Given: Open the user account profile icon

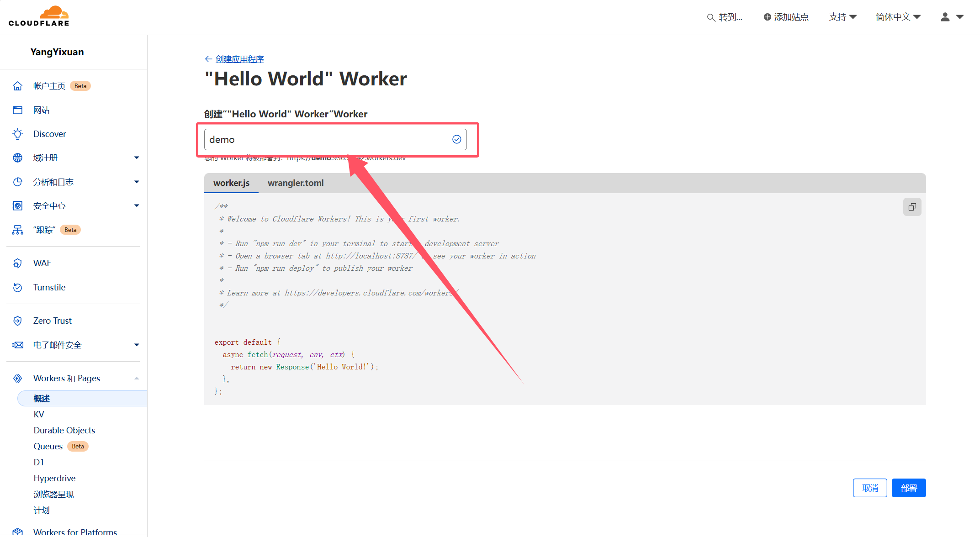Looking at the screenshot, I should (x=945, y=17).
